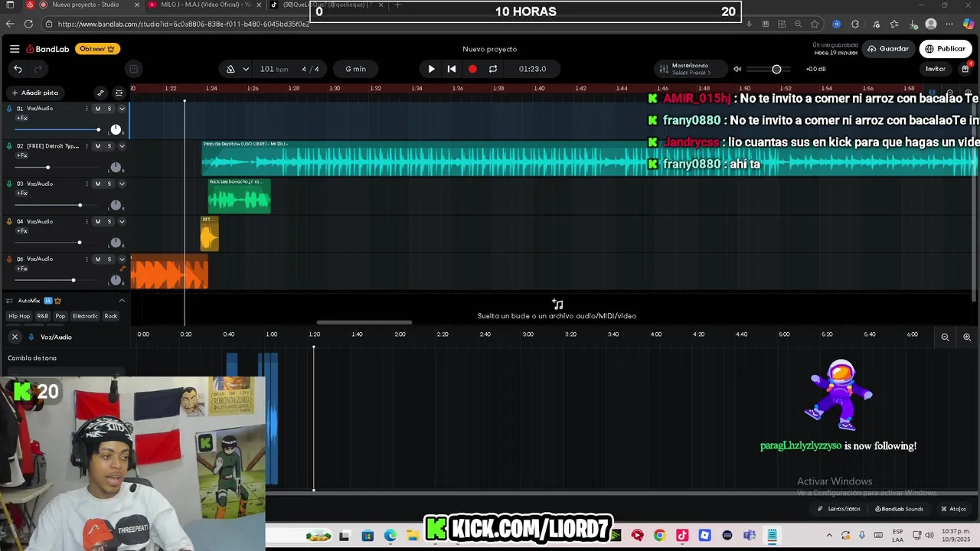Image resolution: width=980 pixels, height=551 pixels.
Task: Turn track 01 pan knob
Action: [116, 129]
